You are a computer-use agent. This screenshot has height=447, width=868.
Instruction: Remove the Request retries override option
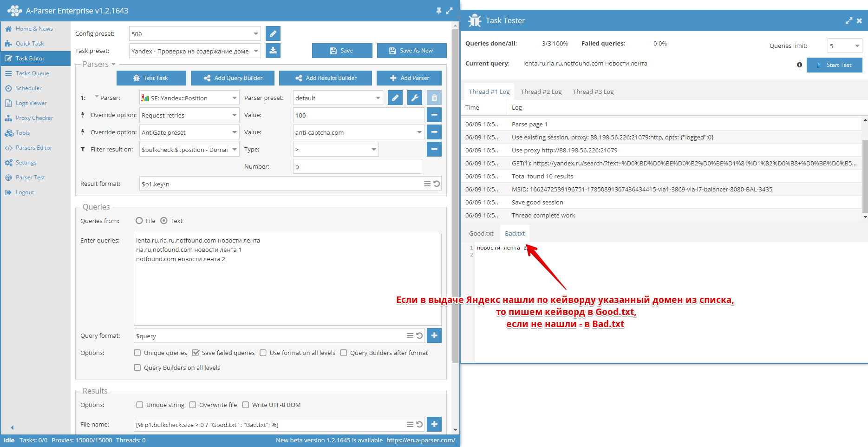(x=434, y=115)
